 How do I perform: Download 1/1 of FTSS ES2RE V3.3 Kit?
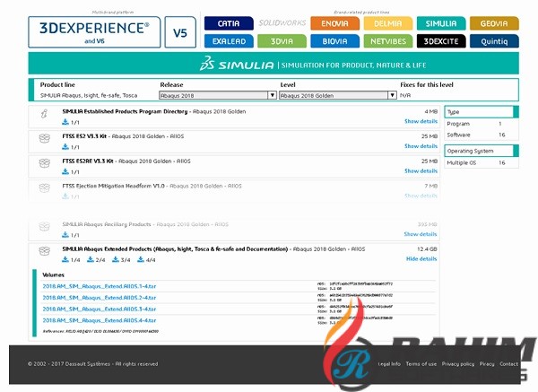[70, 171]
